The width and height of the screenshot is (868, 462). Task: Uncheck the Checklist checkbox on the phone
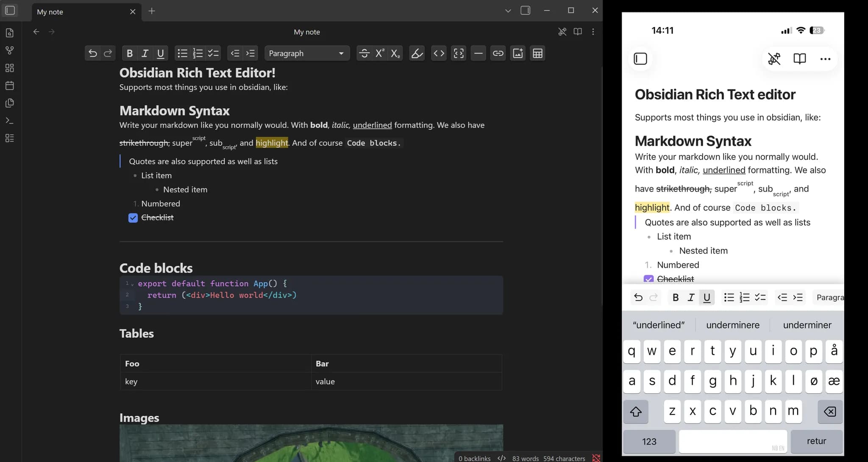(648, 279)
